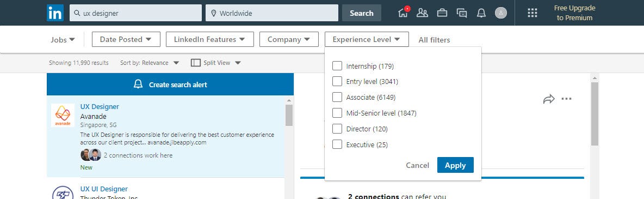Click 2 connections work here text

click(x=138, y=155)
